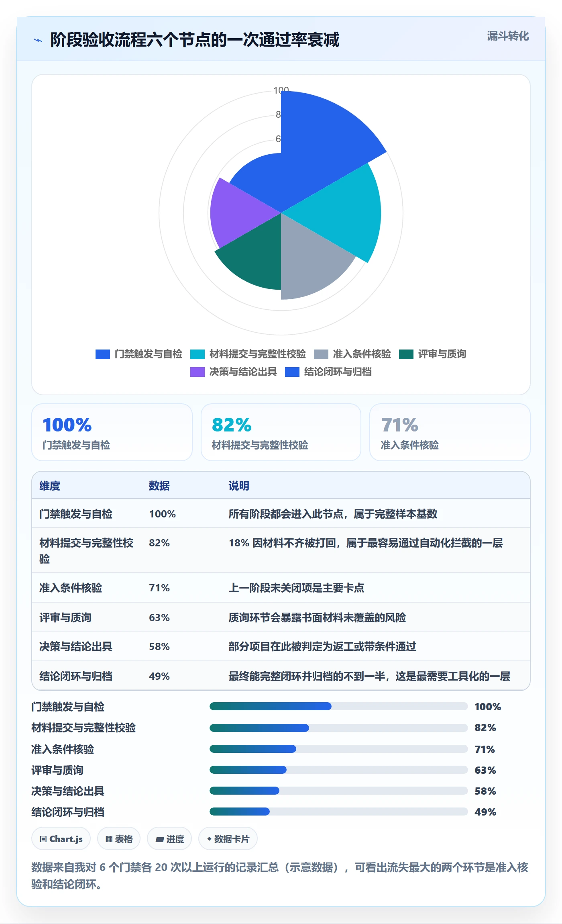Click the 材料提交与完整性校验 progress bar
Screen dimensions: 562x924
coord(339,728)
